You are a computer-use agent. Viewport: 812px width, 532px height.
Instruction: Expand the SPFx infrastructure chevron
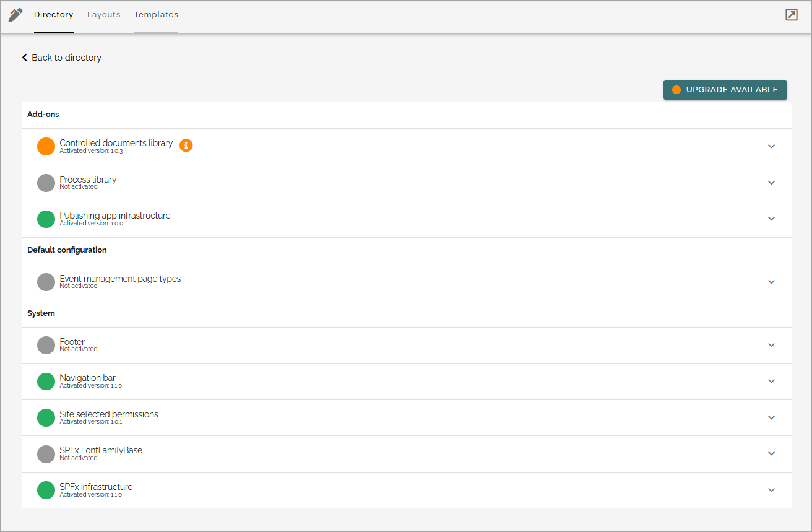771,490
